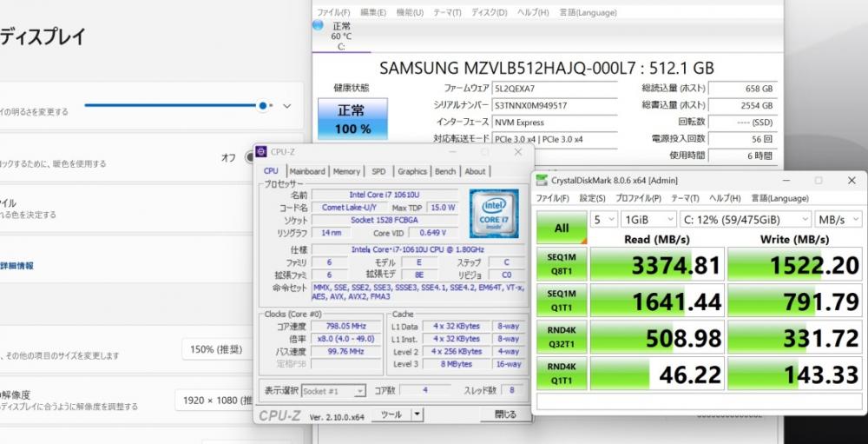The width and height of the screenshot is (868, 444).
Task: Open the ヘルプ(H) menu in CrystalDiskMark
Action: [x=725, y=198]
